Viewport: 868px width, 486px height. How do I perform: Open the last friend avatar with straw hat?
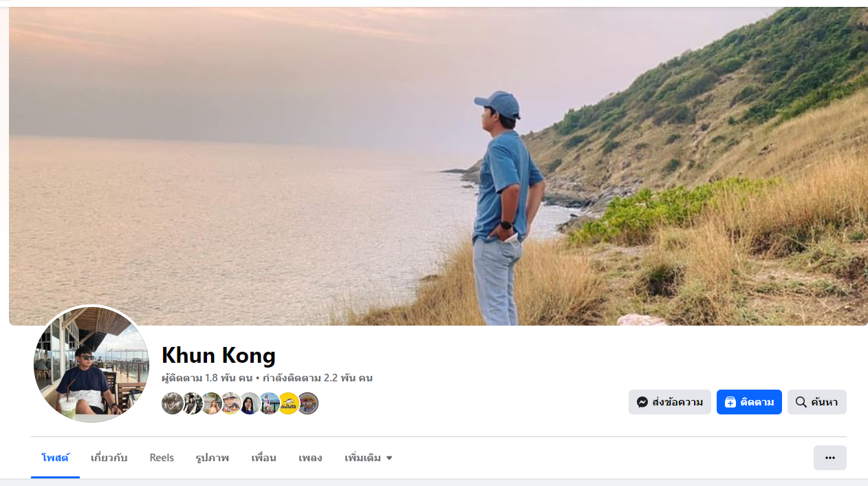(x=307, y=403)
